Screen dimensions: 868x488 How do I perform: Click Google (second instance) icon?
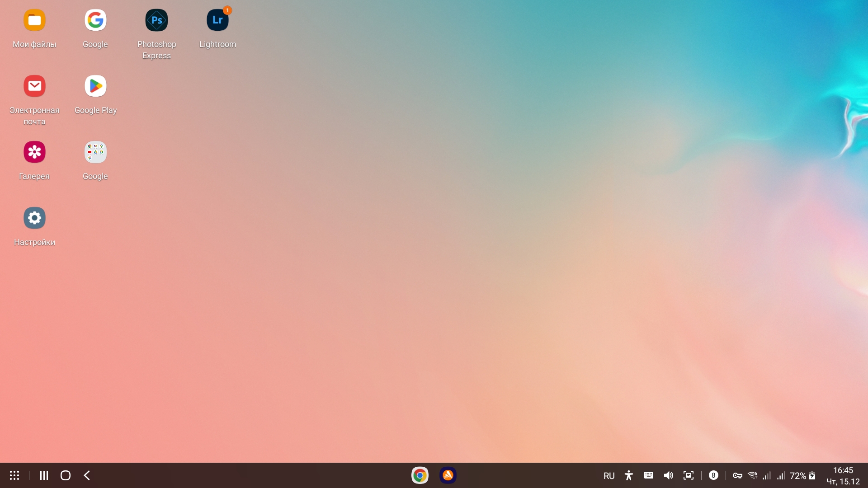(95, 152)
